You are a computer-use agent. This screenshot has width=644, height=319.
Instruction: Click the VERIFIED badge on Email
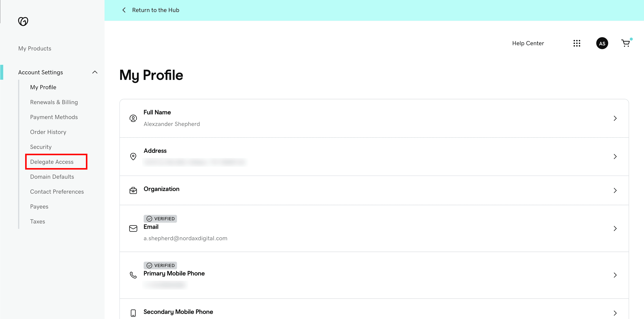pos(160,218)
